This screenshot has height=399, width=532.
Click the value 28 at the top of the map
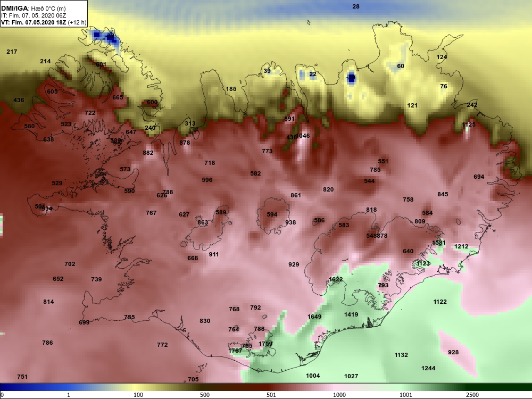[356, 6]
